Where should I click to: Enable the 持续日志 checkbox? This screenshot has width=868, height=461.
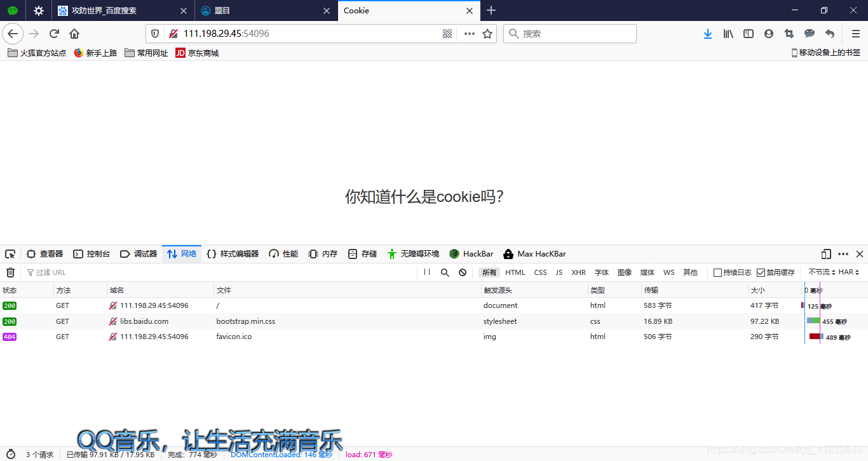717,272
